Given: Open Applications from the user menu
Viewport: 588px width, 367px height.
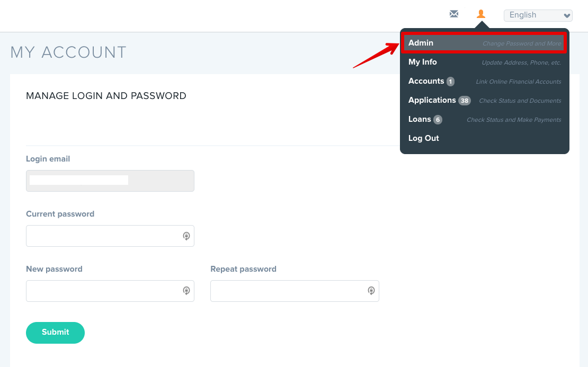Looking at the screenshot, I should (x=485, y=101).
